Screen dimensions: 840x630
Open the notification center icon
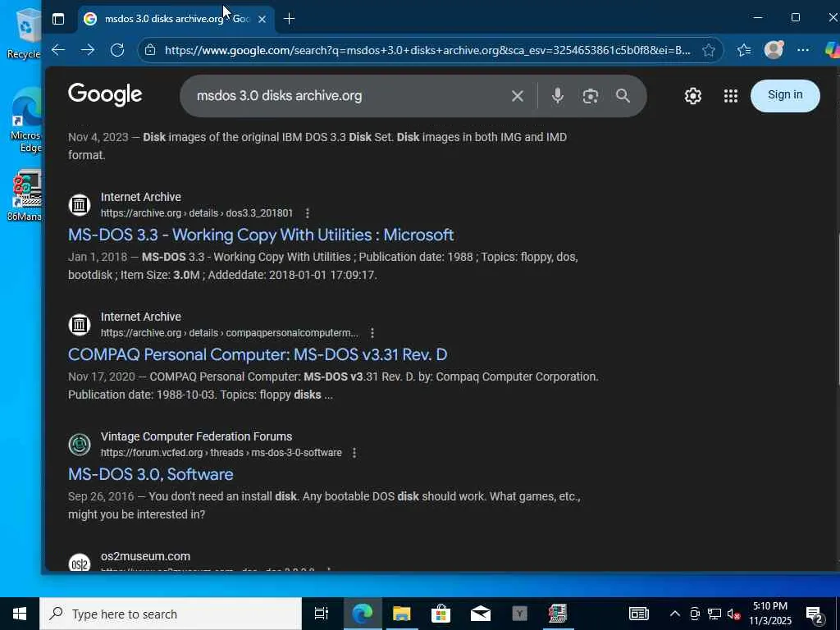click(815, 614)
